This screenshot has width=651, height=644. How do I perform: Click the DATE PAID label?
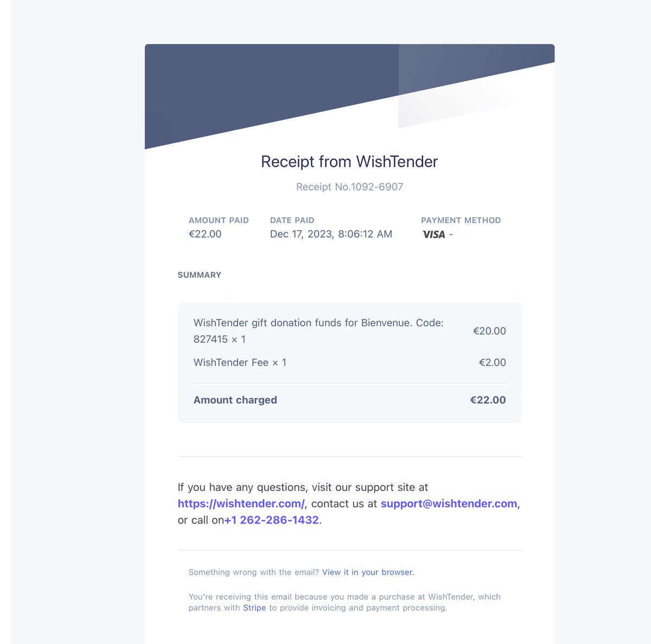[x=292, y=220]
